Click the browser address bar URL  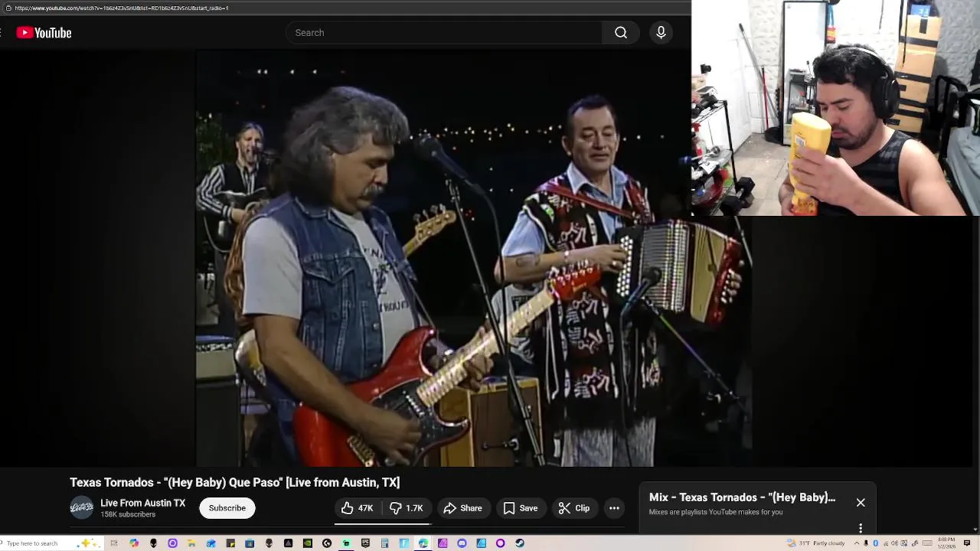121,8
